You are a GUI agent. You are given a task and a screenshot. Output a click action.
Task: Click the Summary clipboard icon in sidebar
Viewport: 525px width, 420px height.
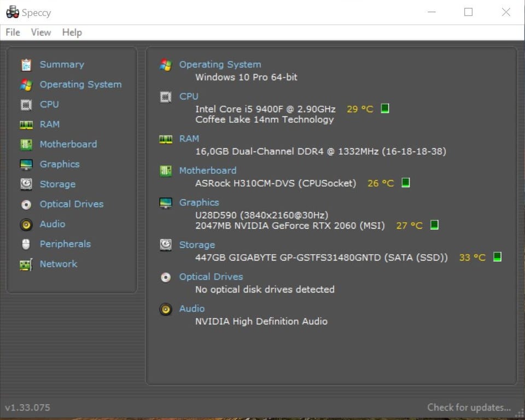[x=26, y=65]
